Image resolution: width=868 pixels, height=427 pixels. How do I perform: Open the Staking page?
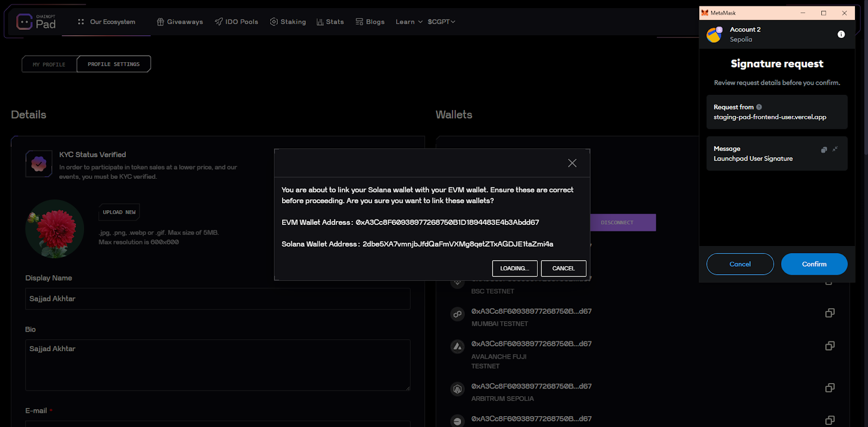288,22
